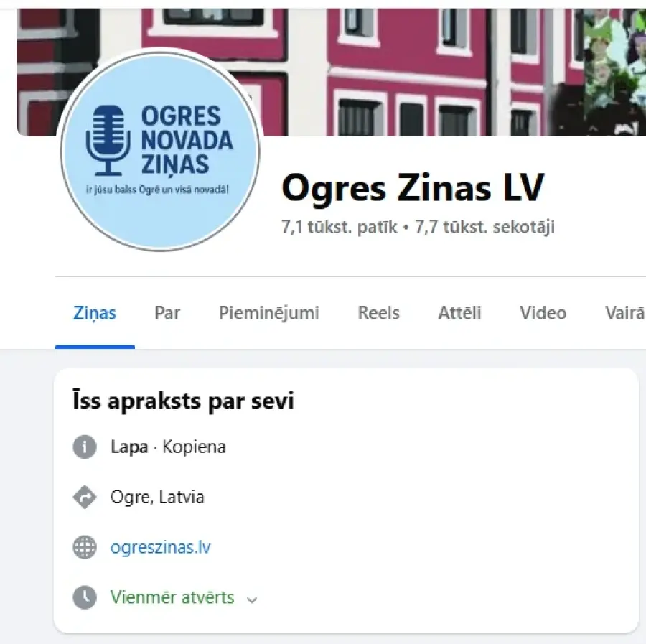The width and height of the screenshot is (646, 644).
Task: Open the Attēli photos tab
Action: pos(459,313)
